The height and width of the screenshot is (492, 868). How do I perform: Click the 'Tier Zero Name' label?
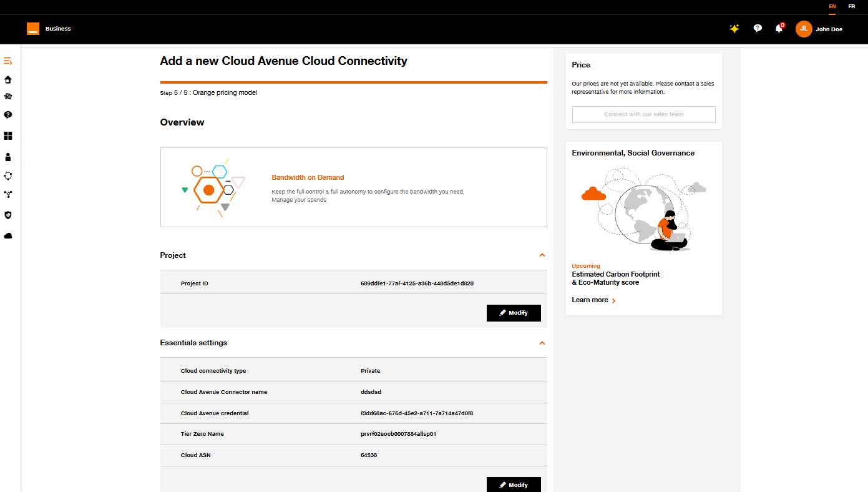[202, 434]
